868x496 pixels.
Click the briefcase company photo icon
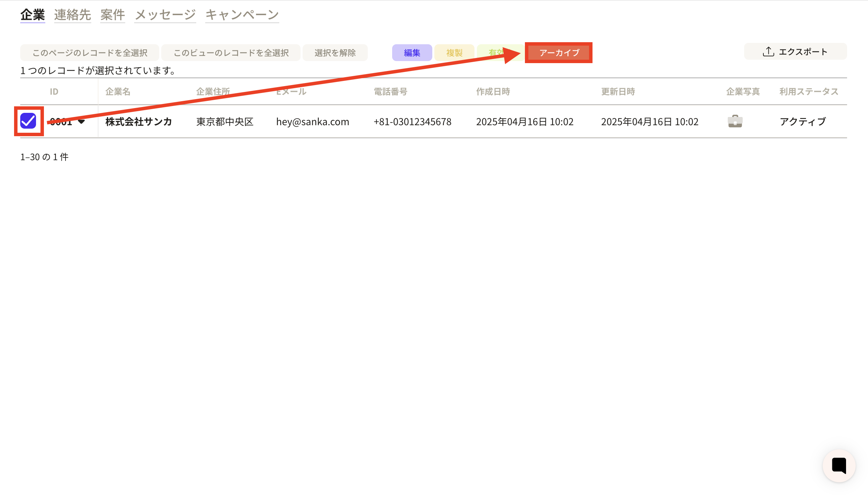click(x=735, y=121)
